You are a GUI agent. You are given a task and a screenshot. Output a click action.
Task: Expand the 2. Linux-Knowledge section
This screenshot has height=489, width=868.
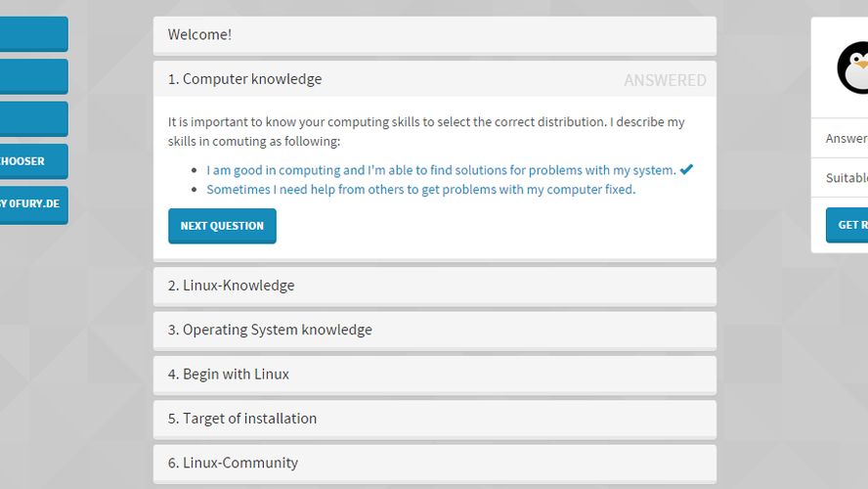click(434, 286)
